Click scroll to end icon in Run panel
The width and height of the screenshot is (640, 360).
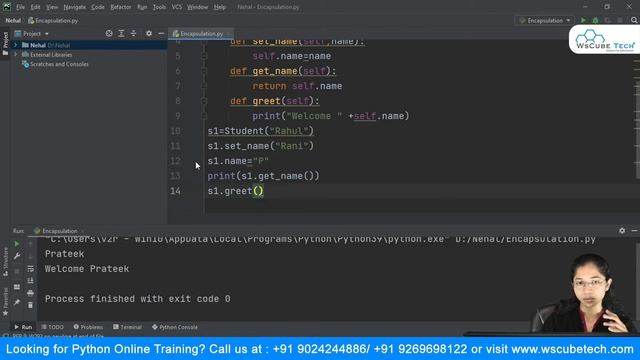tap(30, 281)
